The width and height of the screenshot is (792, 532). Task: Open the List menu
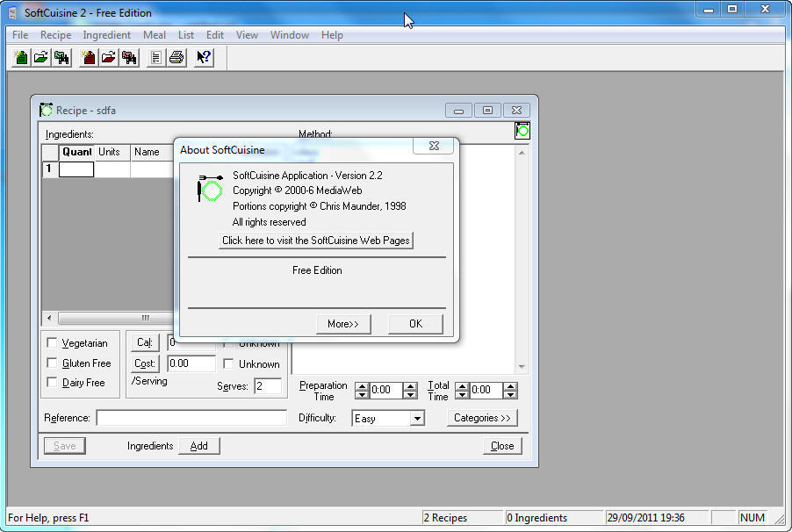[186, 35]
